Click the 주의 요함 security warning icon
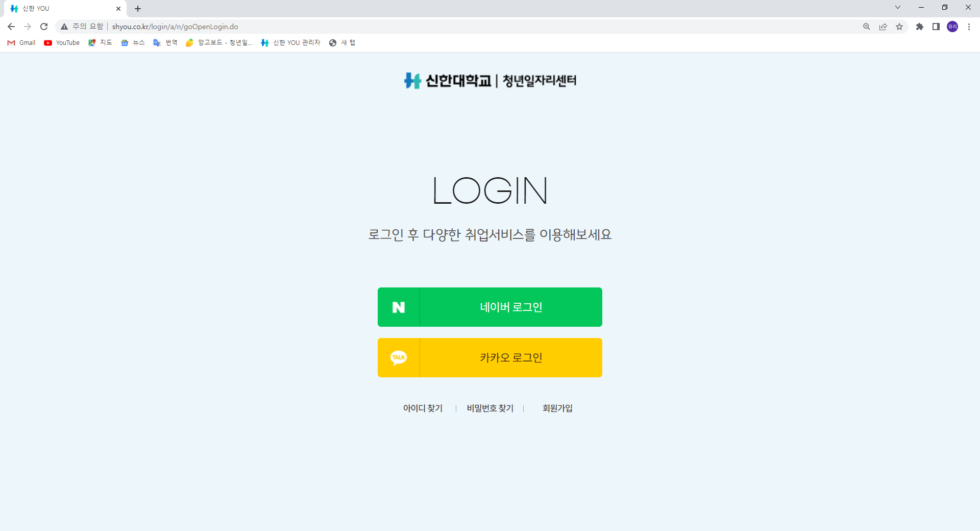 [64, 27]
